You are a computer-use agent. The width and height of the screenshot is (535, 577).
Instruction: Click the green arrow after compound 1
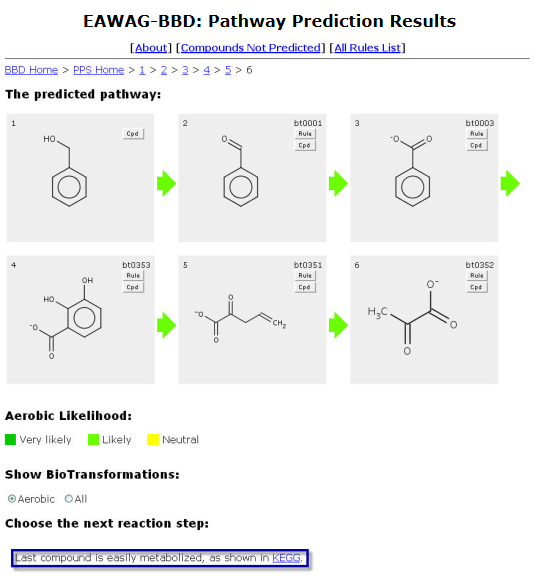(x=166, y=183)
